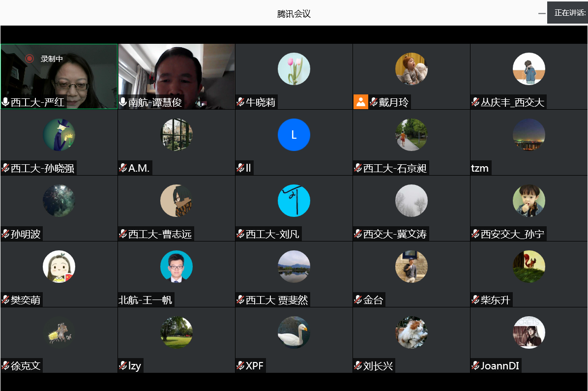Click the 腾讯会议 window title

click(294, 14)
